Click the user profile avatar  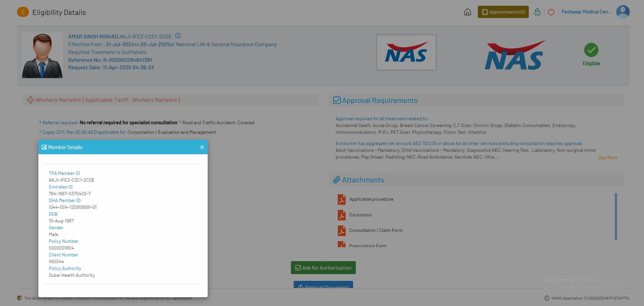(x=623, y=12)
